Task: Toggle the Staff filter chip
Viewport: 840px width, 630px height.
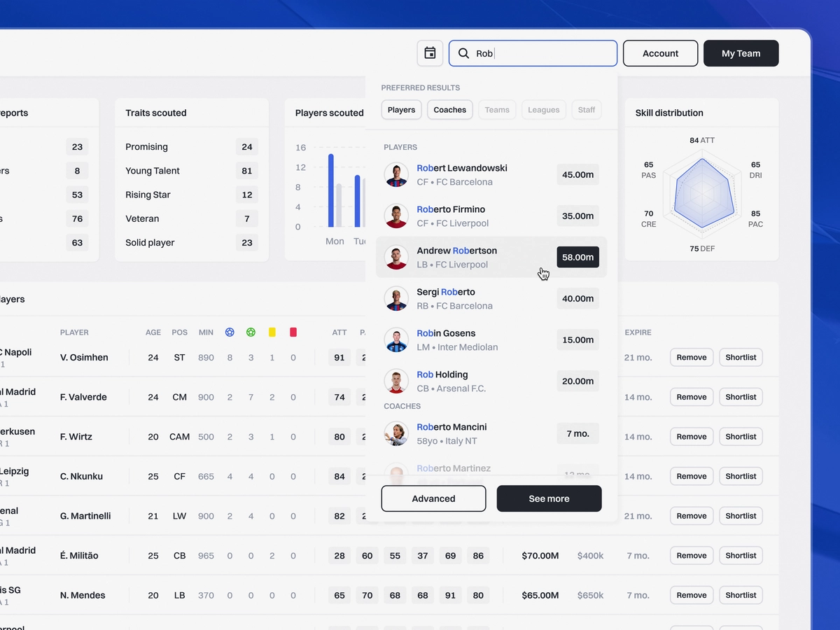Action: click(x=587, y=110)
